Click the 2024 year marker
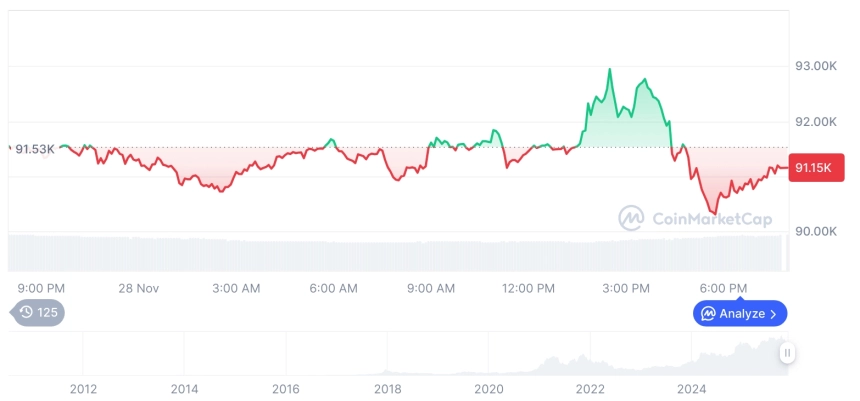Screen dimensions: 860x401 (692, 389)
